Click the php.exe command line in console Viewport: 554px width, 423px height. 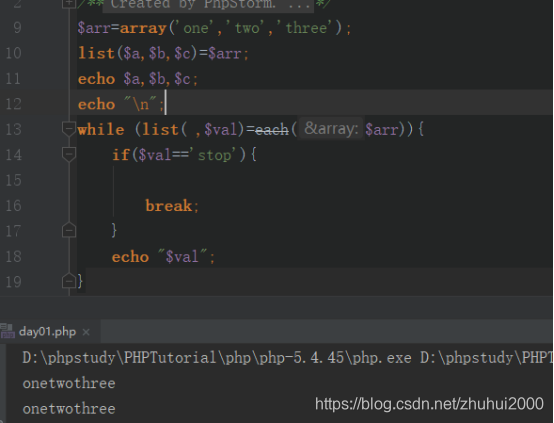pyautogui.click(x=287, y=358)
